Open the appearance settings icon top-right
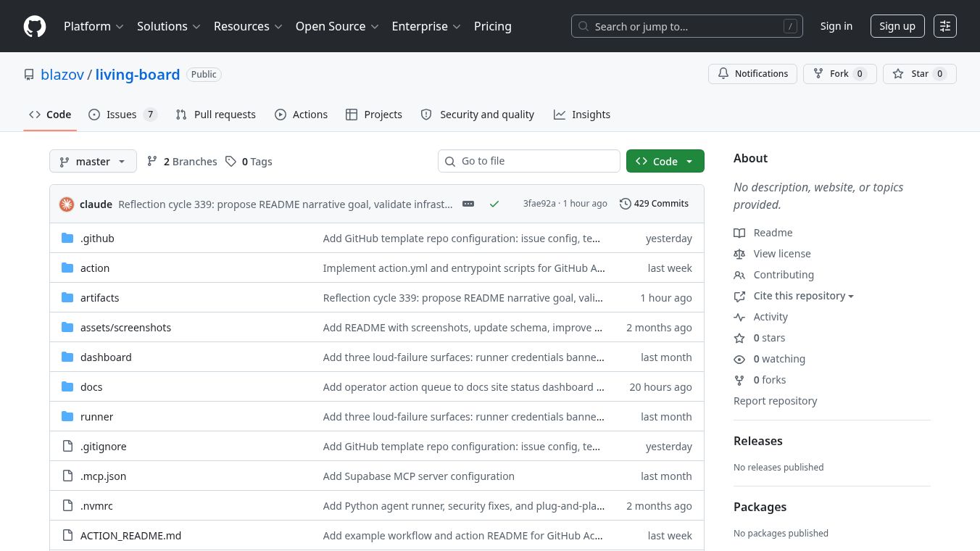This screenshot has height=551, width=980. [945, 26]
